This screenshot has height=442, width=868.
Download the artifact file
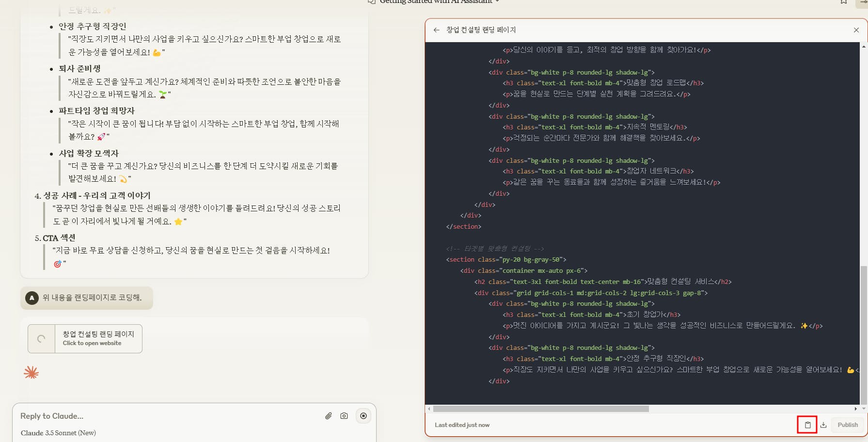(823, 425)
